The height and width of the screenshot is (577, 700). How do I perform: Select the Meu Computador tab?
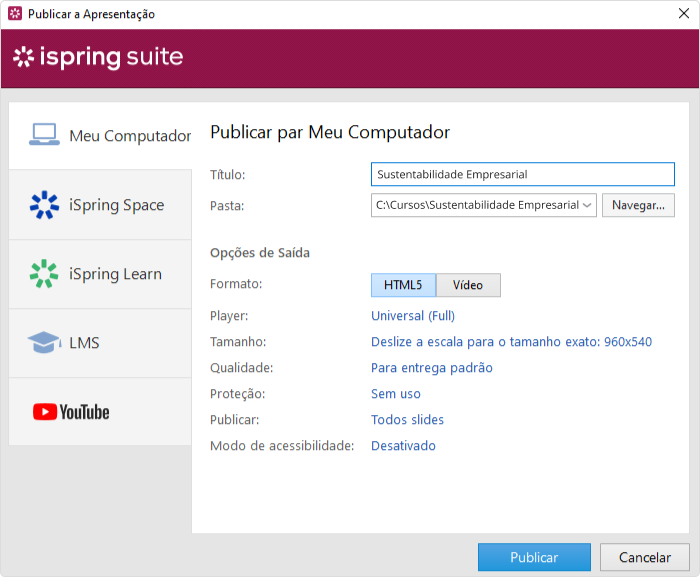pos(100,136)
